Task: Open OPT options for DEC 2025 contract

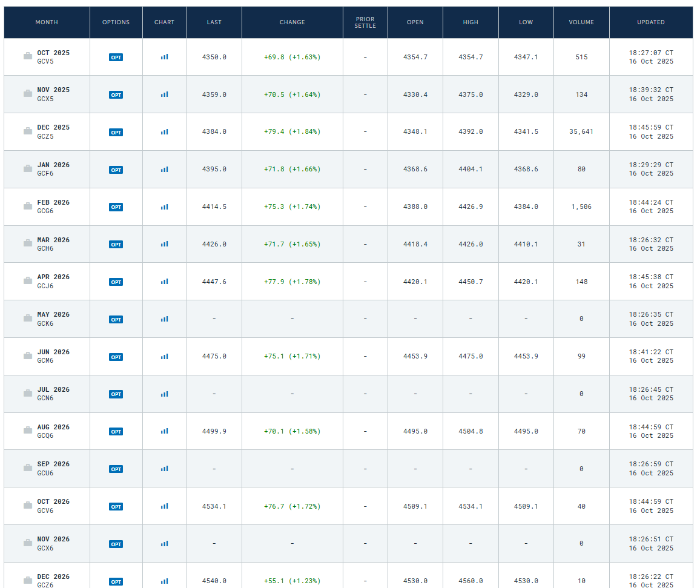Action: (x=116, y=133)
